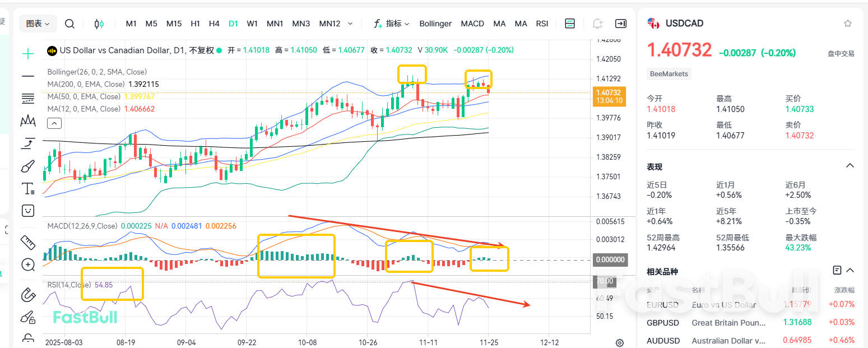Click the chart settings gear icon
The width and height of the screenshot is (868, 348).
(x=619, y=342)
